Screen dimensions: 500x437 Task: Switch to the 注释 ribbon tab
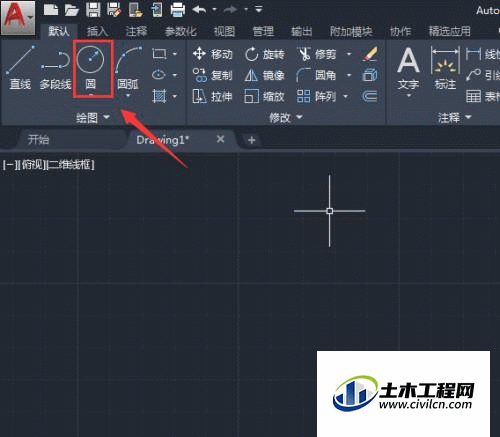pyautogui.click(x=136, y=31)
